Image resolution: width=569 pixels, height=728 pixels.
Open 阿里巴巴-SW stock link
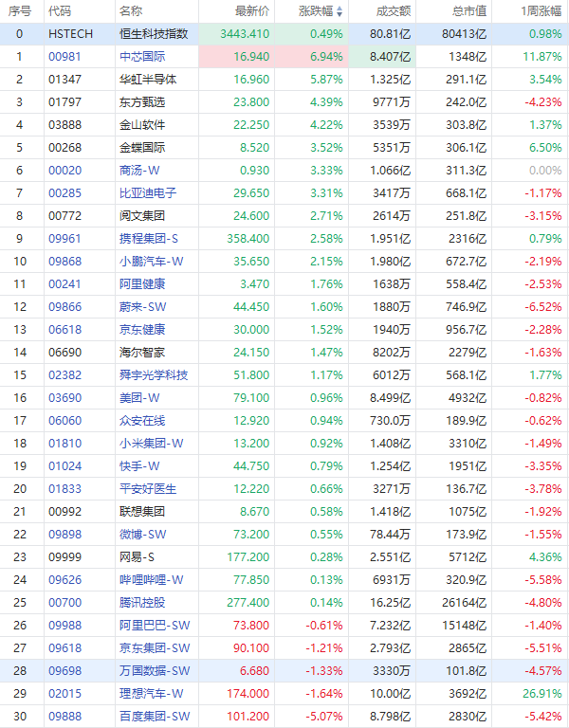(x=155, y=626)
